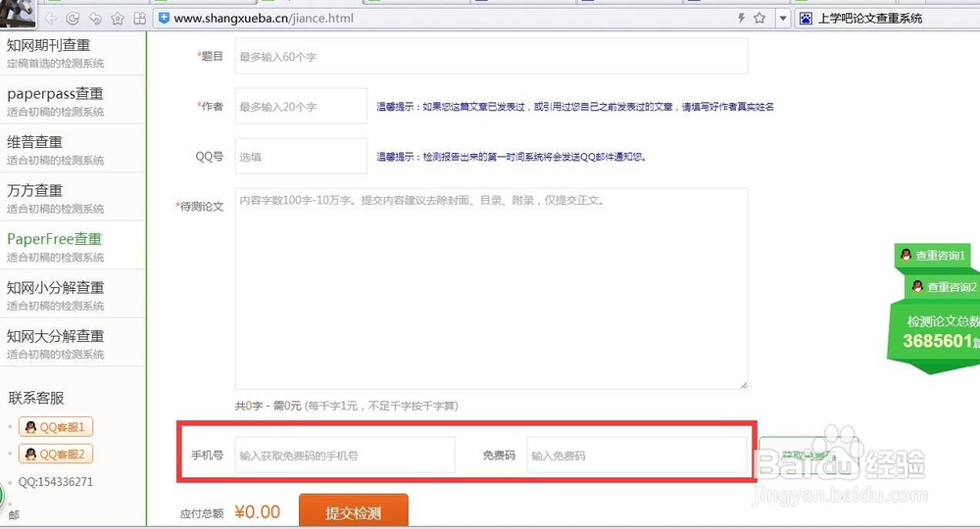The height and width of the screenshot is (529, 980).
Task: Bookmark page with address bar star
Action: click(759, 18)
